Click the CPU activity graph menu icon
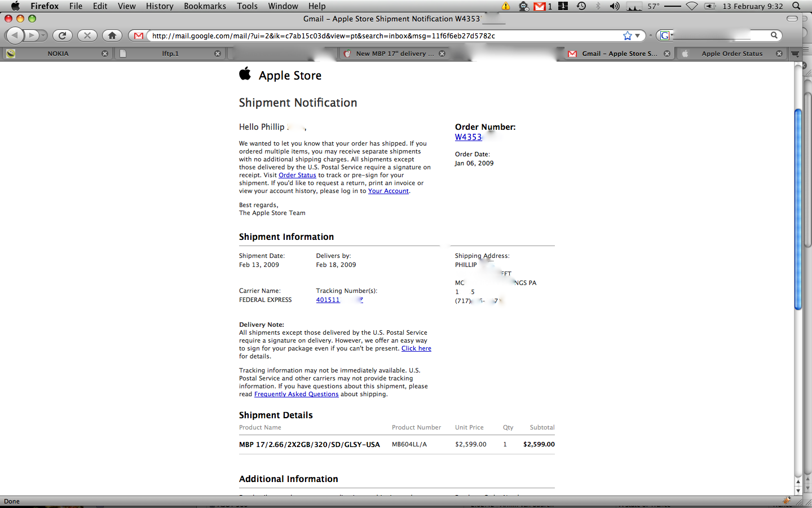This screenshot has height=508, width=812. pyautogui.click(x=634, y=6)
